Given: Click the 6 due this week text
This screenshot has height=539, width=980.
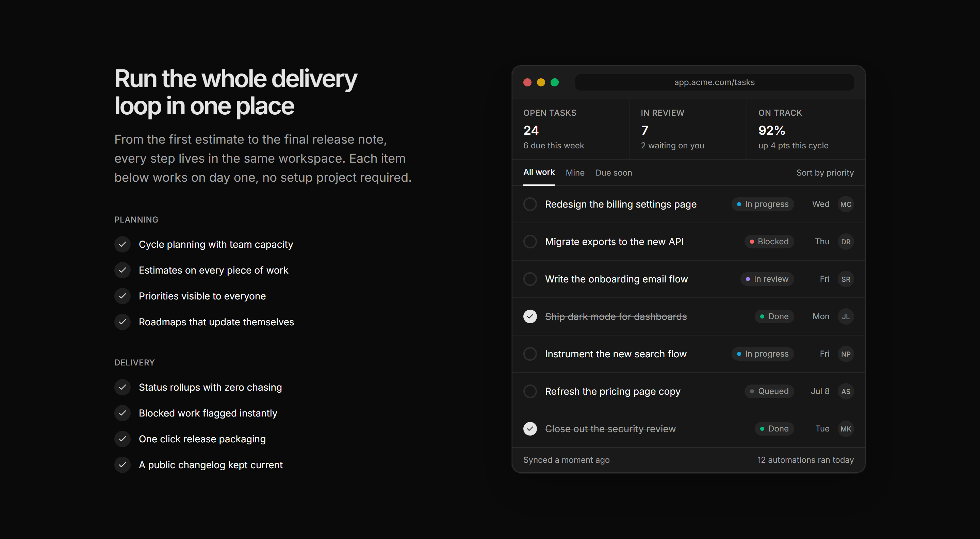Looking at the screenshot, I should (554, 145).
